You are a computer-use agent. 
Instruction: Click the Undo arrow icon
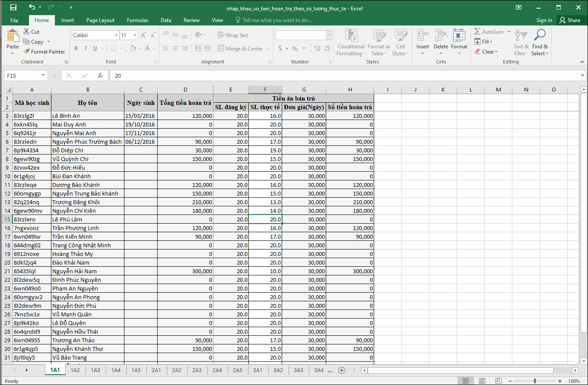pyautogui.click(x=32, y=7)
